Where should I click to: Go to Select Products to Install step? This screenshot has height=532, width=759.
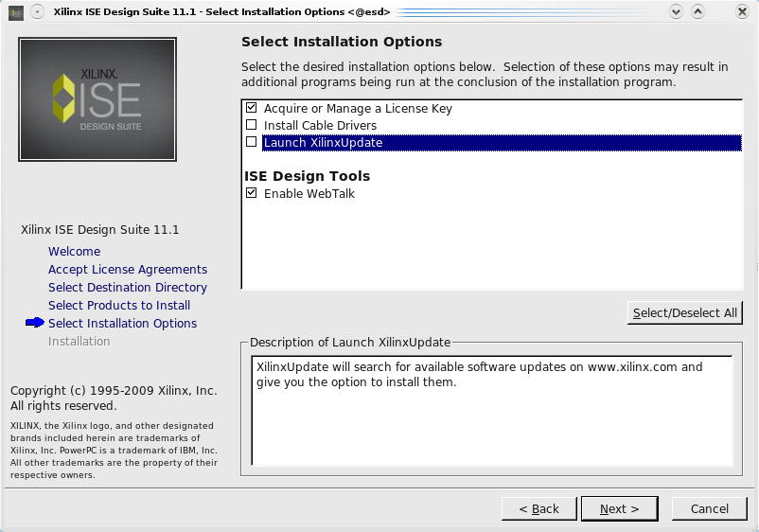pyautogui.click(x=119, y=305)
